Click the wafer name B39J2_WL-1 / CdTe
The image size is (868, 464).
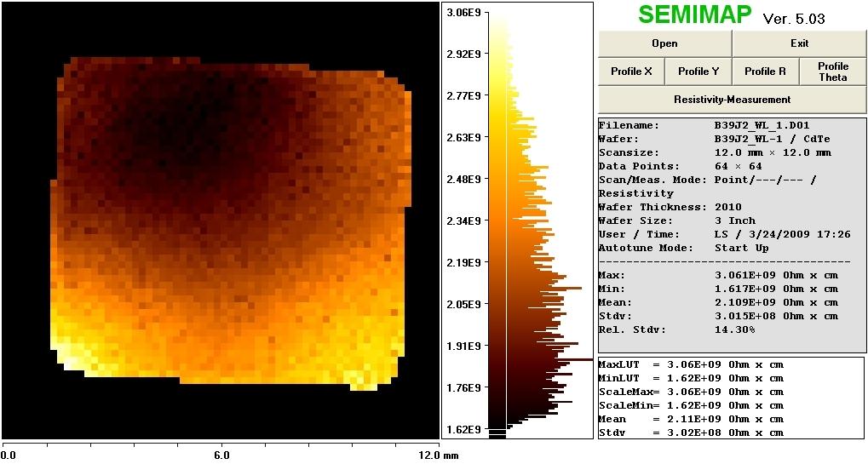(x=773, y=139)
